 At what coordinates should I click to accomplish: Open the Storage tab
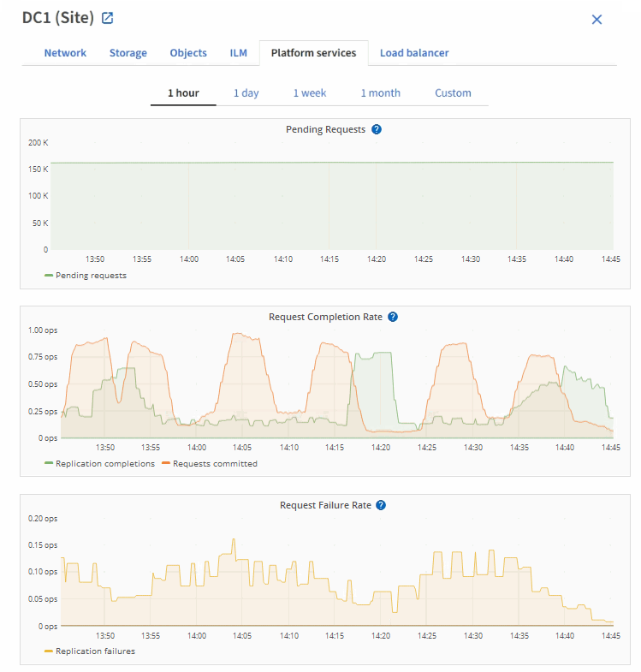tap(128, 53)
